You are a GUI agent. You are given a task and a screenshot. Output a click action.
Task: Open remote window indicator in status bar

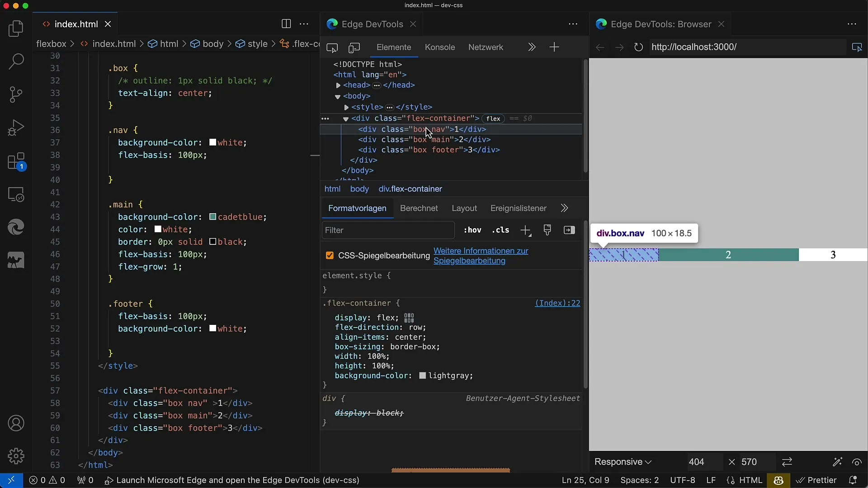coord(11,480)
